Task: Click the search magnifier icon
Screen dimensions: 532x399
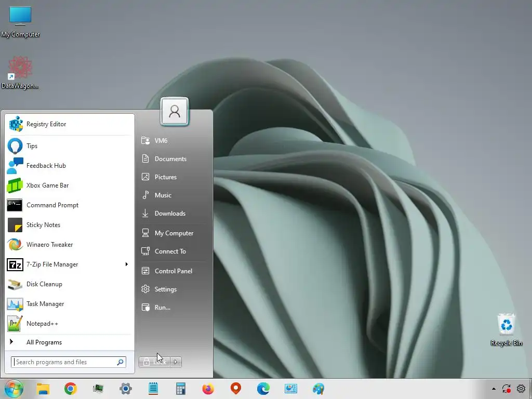Action: 120,362
